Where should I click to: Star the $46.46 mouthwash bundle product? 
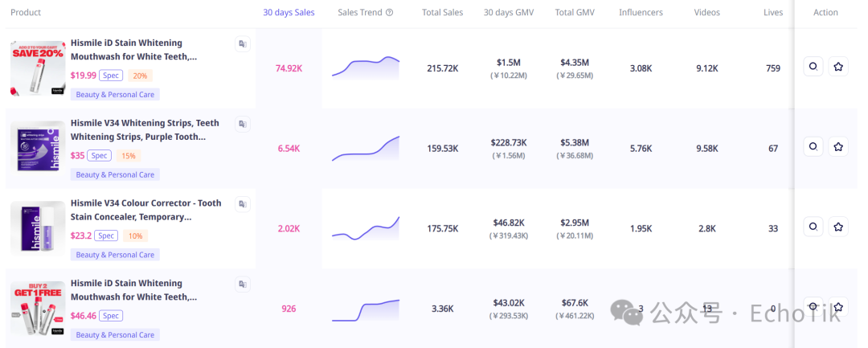point(838,306)
